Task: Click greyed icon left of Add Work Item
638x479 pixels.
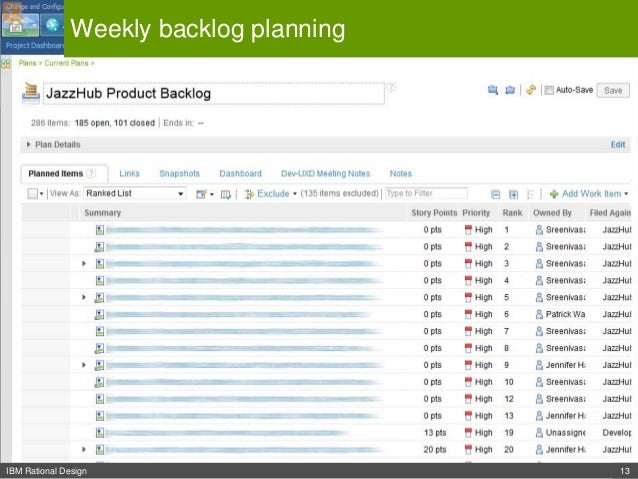Action: point(530,195)
